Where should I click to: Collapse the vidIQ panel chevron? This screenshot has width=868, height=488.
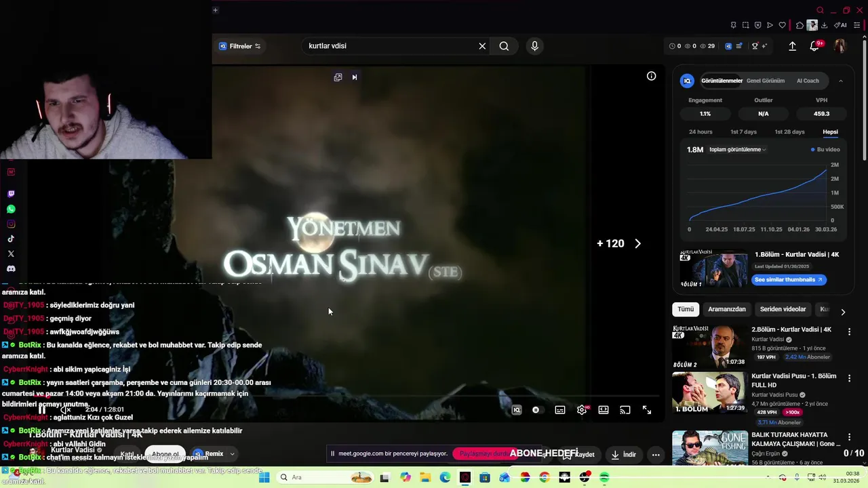(x=841, y=81)
